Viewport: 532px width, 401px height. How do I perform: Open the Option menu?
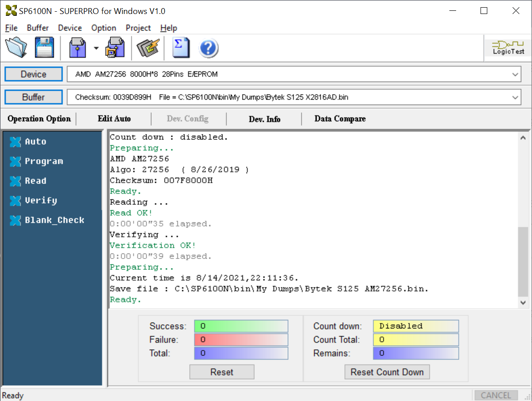103,28
